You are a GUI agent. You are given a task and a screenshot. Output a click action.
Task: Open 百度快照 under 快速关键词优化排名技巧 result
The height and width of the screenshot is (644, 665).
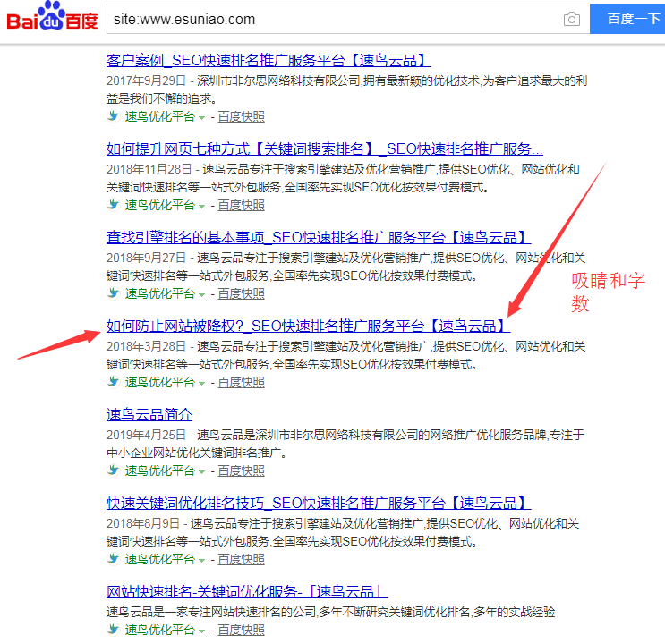point(242,560)
